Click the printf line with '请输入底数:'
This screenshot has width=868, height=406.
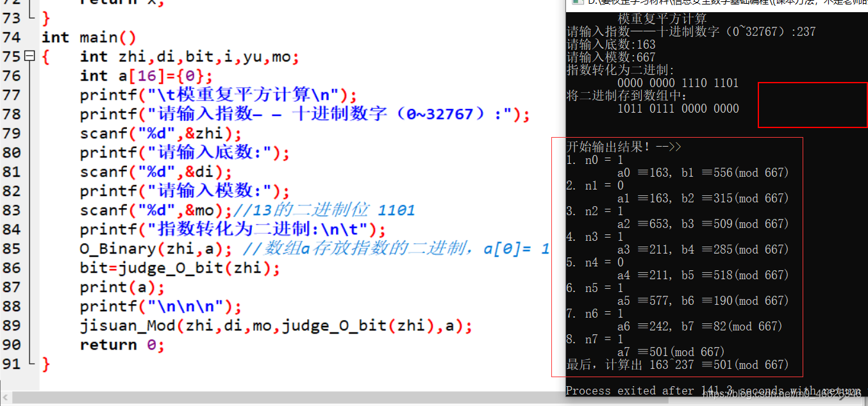tap(185, 152)
